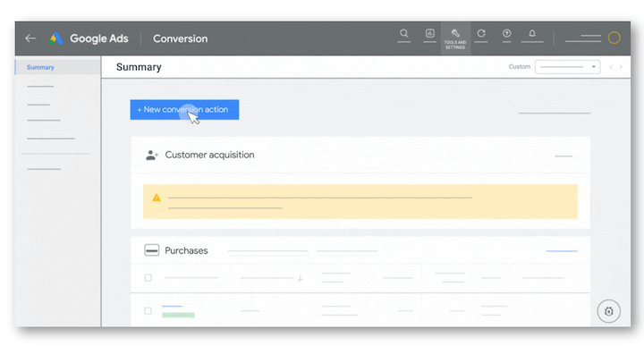Open the help question icon
The image size is (644, 346).
pyautogui.click(x=507, y=33)
